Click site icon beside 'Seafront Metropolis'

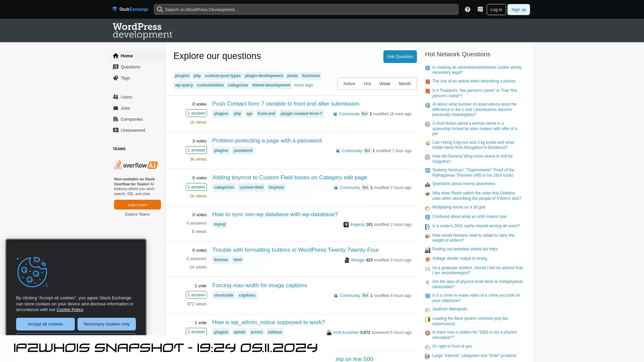point(428,310)
